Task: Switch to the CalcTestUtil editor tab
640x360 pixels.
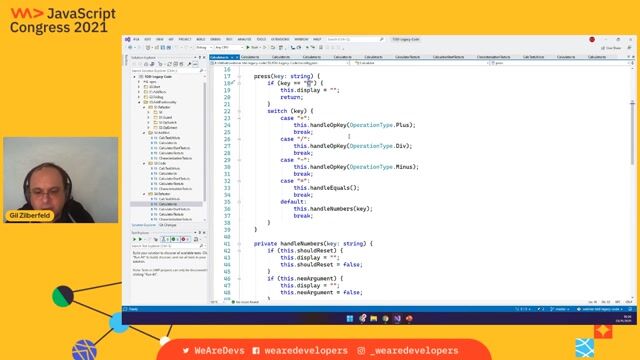Action: (x=533, y=57)
